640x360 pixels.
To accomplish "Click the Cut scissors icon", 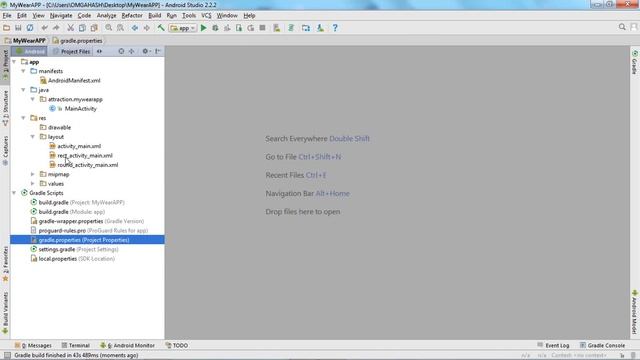I will point(71,28).
